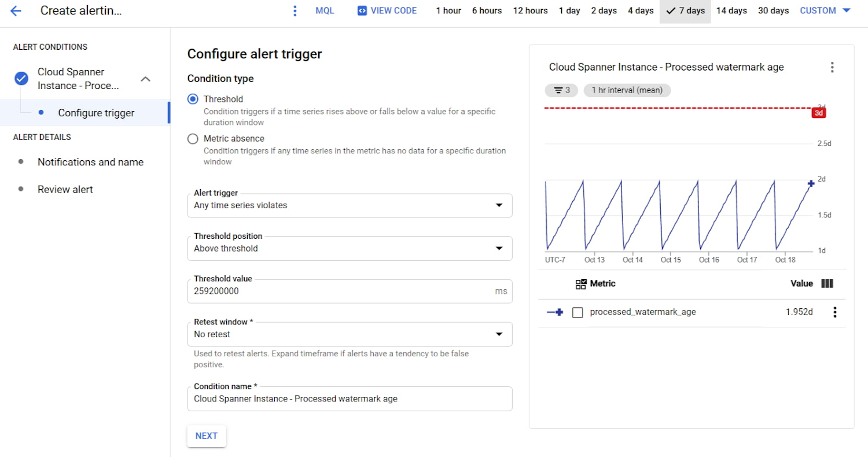Click the 1.952d value in legend

coord(799,312)
